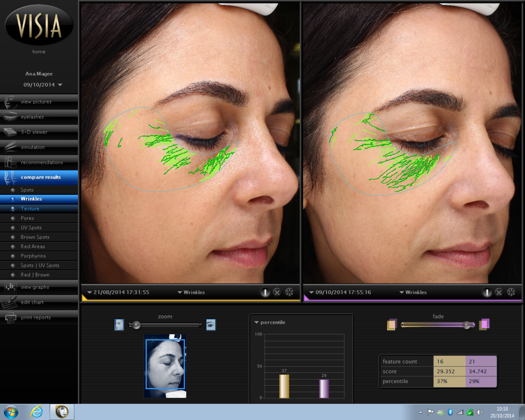Open Internet Explorer from the taskbar

tap(36, 412)
